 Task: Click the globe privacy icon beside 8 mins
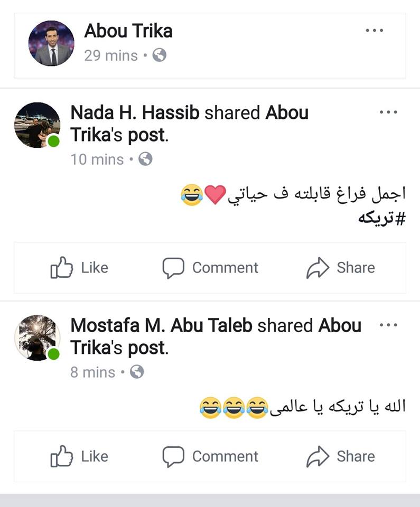[137, 372]
